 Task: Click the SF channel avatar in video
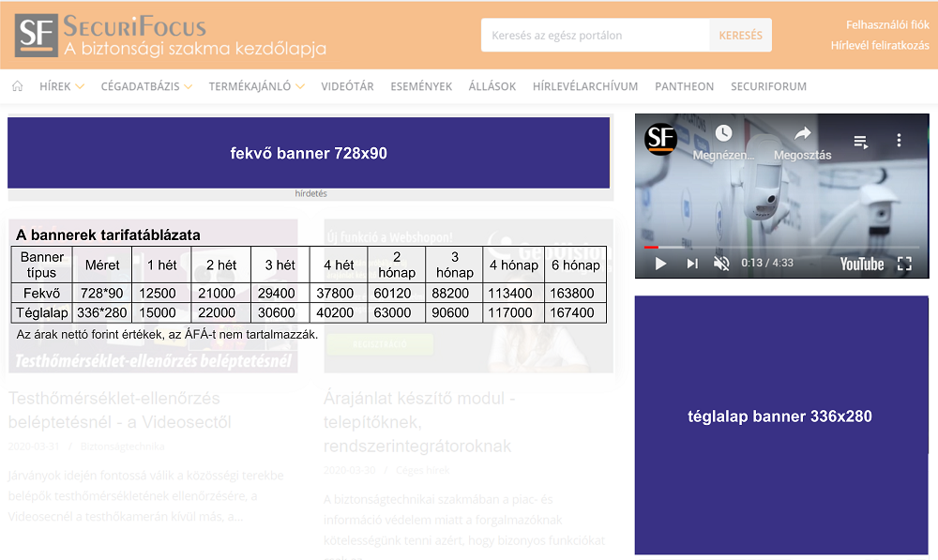point(660,139)
